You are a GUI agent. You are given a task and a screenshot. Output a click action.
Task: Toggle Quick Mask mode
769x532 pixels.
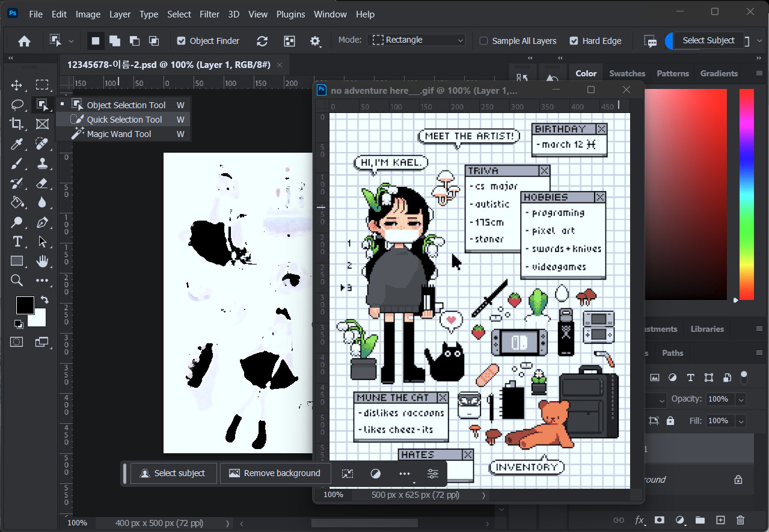pyautogui.click(x=17, y=341)
